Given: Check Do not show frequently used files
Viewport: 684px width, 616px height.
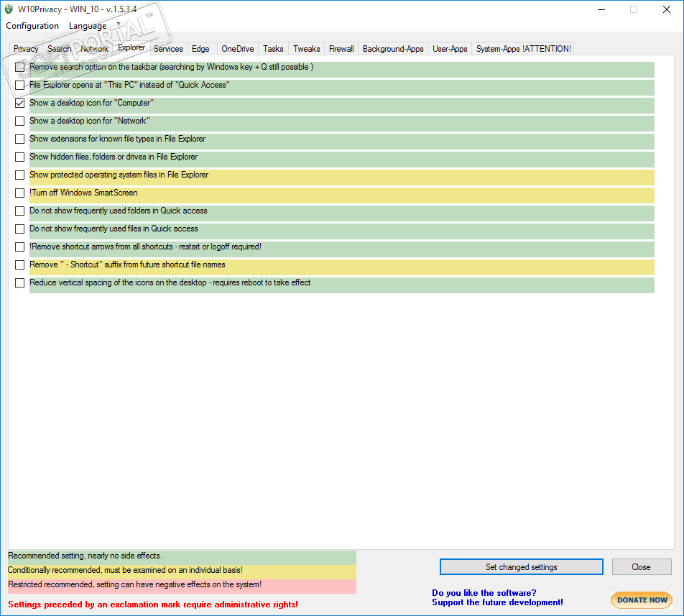Looking at the screenshot, I should [19, 229].
